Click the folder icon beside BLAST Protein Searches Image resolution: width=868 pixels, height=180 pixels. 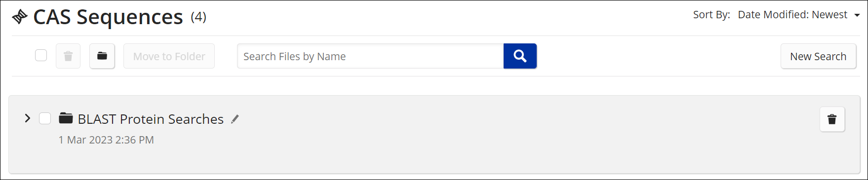tap(66, 118)
